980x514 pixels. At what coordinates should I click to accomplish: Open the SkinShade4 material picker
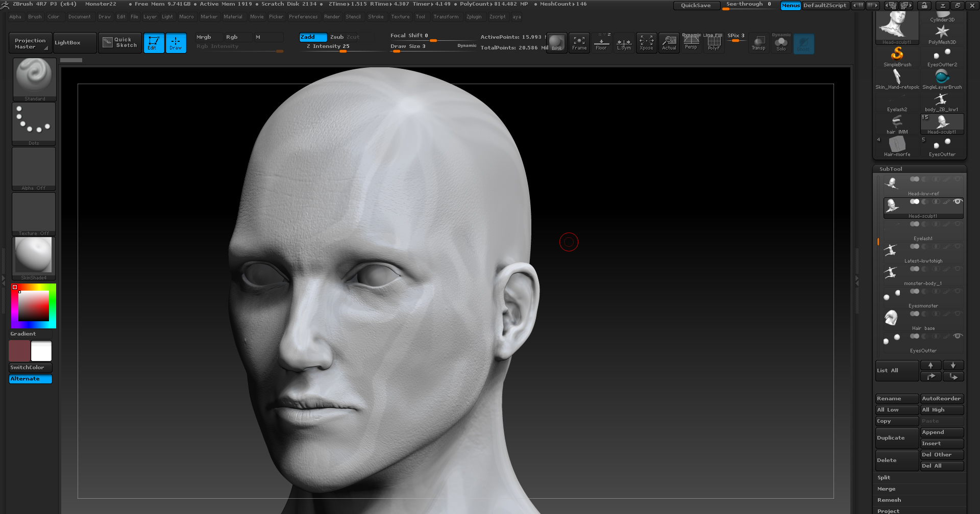(x=34, y=259)
